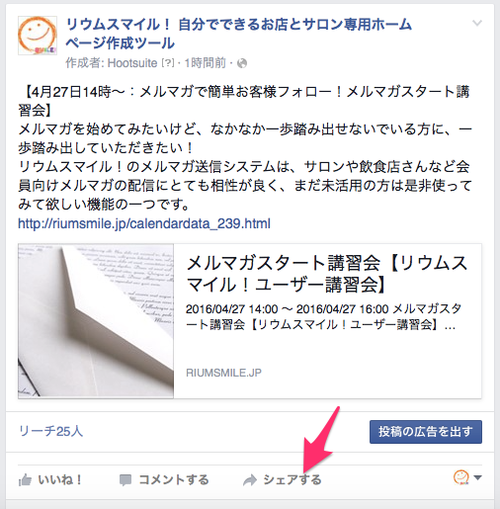
Task: Click the 投稿の広告を出す button
Action: [426, 432]
